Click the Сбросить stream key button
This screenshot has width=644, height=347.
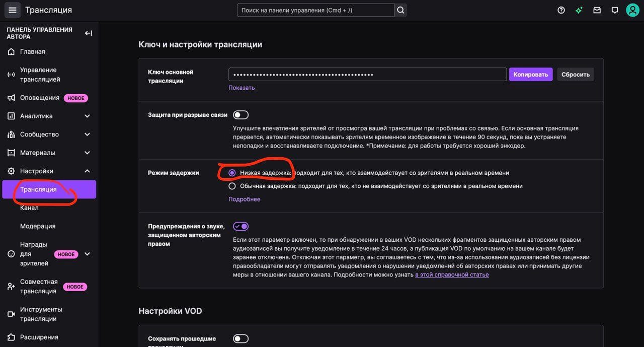tap(575, 75)
